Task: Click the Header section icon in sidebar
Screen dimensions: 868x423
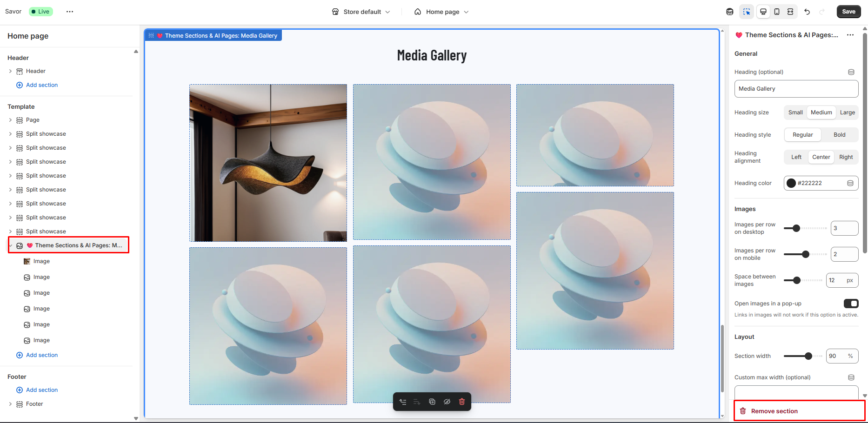Action: point(20,71)
